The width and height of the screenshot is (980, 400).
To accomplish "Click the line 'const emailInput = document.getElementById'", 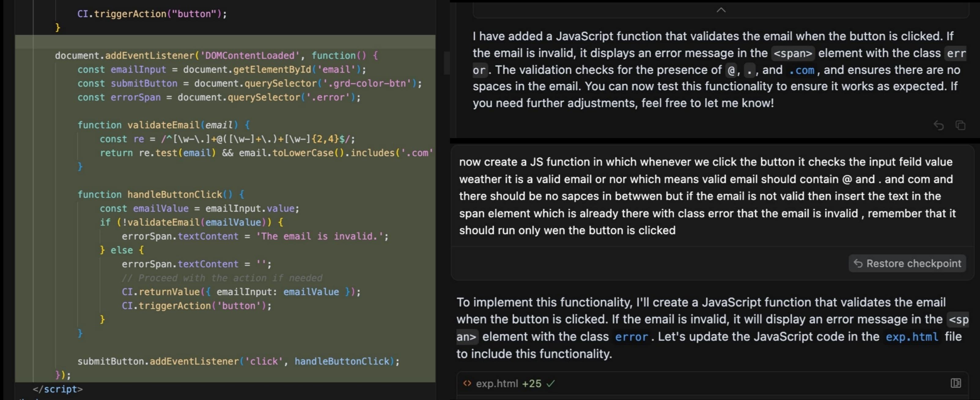I will pos(221,69).
